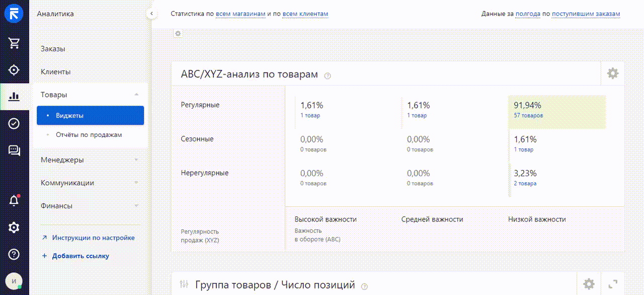Open the target crosshair sidebar icon
Screen dimensions: 644x295
pos(14,70)
